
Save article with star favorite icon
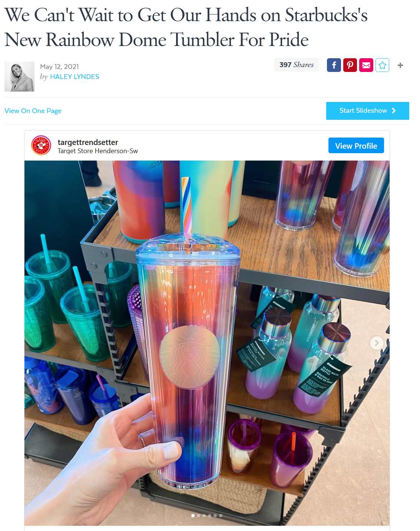click(x=383, y=65)
